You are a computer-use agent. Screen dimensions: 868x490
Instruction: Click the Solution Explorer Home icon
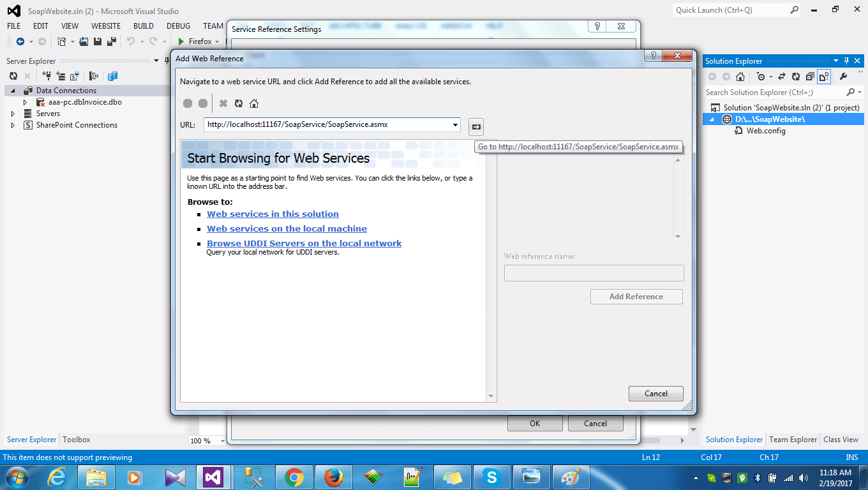[740, 77]
